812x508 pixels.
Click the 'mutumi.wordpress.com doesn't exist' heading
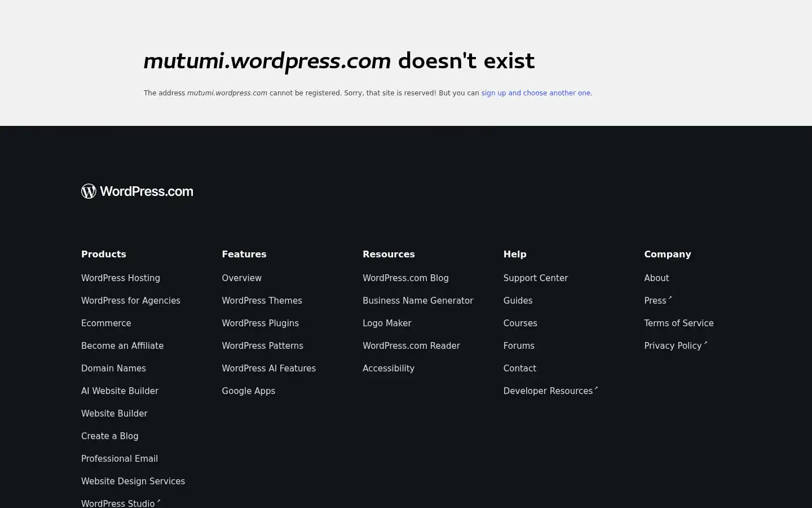(339, 61)
